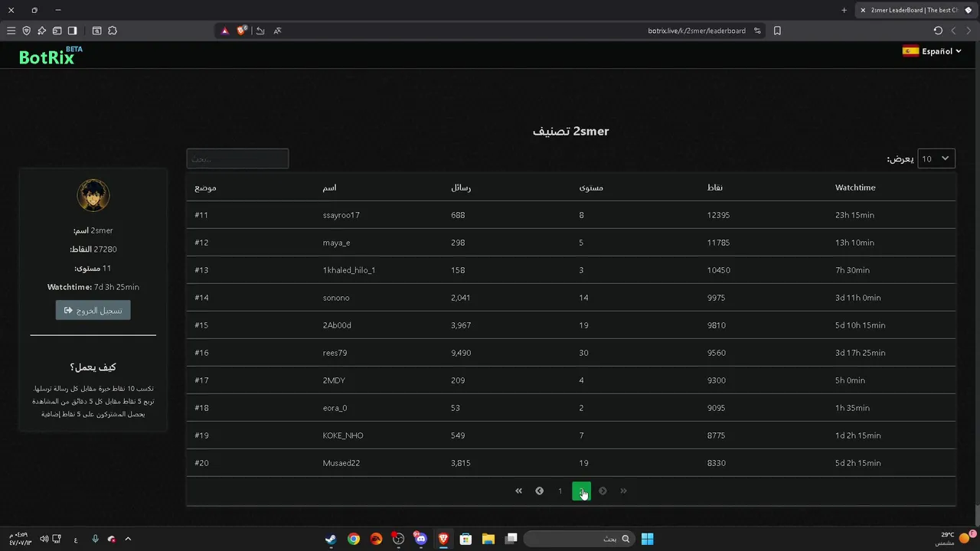This screenshot has height=551, width=980.
Task: Click the مستوى column header
Action: [591, 187]
